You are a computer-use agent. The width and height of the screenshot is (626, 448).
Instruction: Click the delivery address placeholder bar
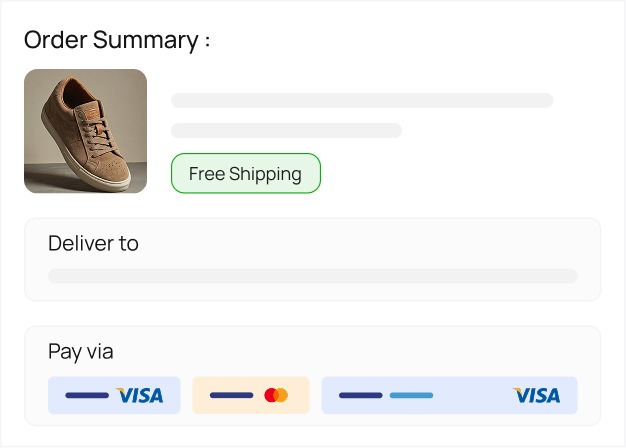(312, 276)
